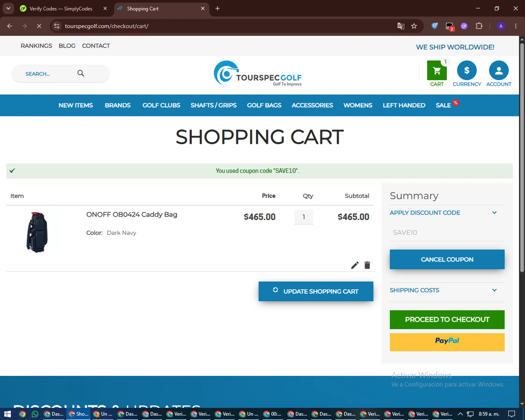Image resolution: width=525 pixels, height=420 pixels.
Task: Go back with the browser back arrow
Action: point(10,26)
